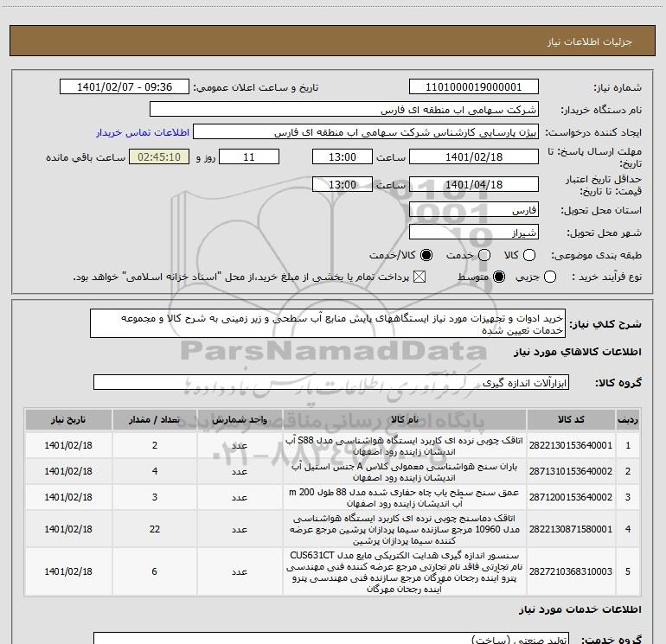Select product code 2822130871580001 cell
The image size is (666, 644).
coord(571,529)
